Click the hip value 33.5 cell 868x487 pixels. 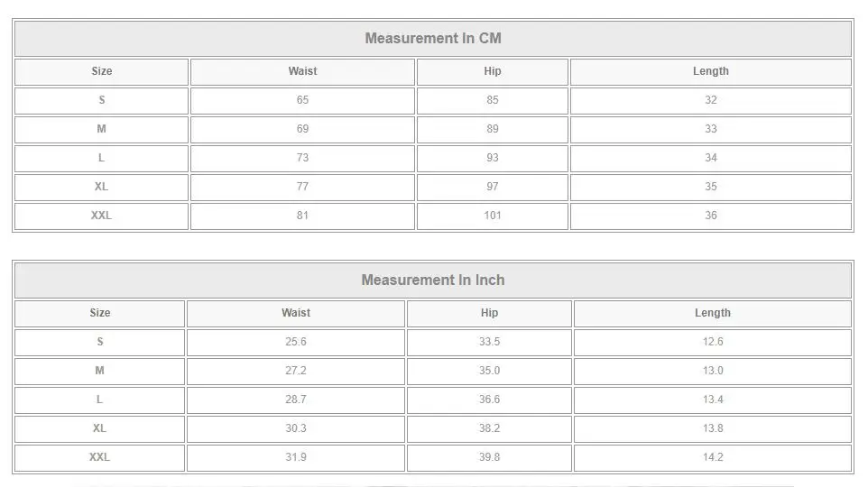[x=489, y=342]
